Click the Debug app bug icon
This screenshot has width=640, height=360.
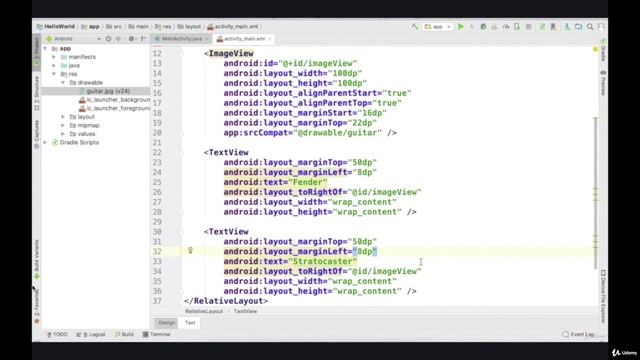click(x=483, y=27)
